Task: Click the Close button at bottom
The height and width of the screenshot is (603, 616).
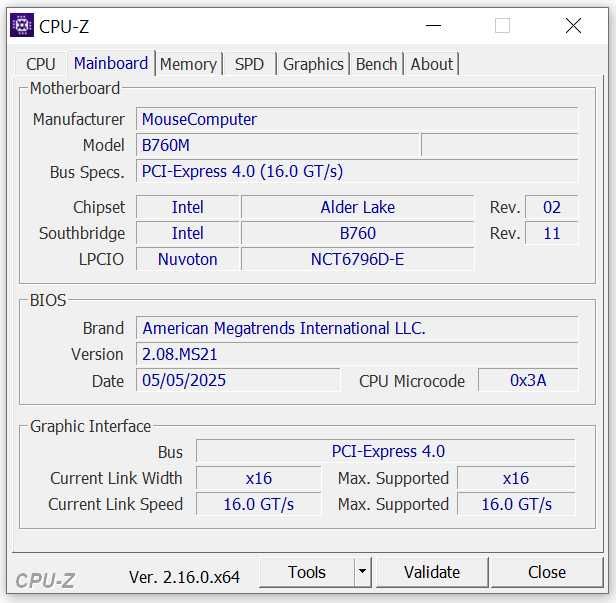Action: pyautogui.click(x=547, y=572)
